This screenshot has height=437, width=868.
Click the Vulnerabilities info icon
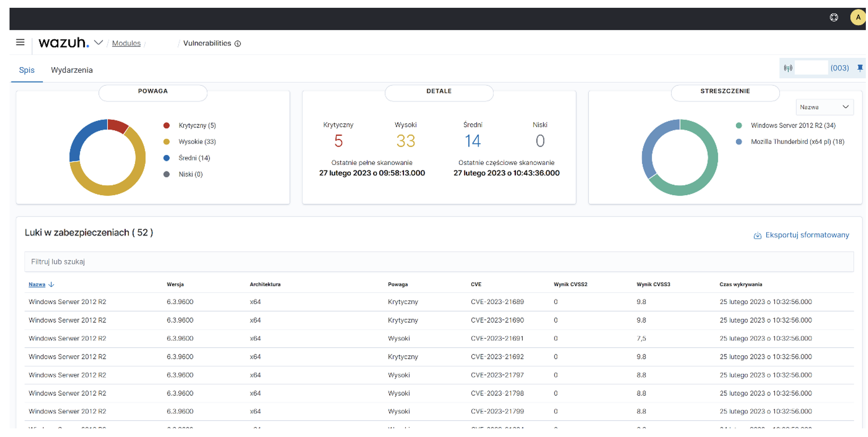point(238,44)
